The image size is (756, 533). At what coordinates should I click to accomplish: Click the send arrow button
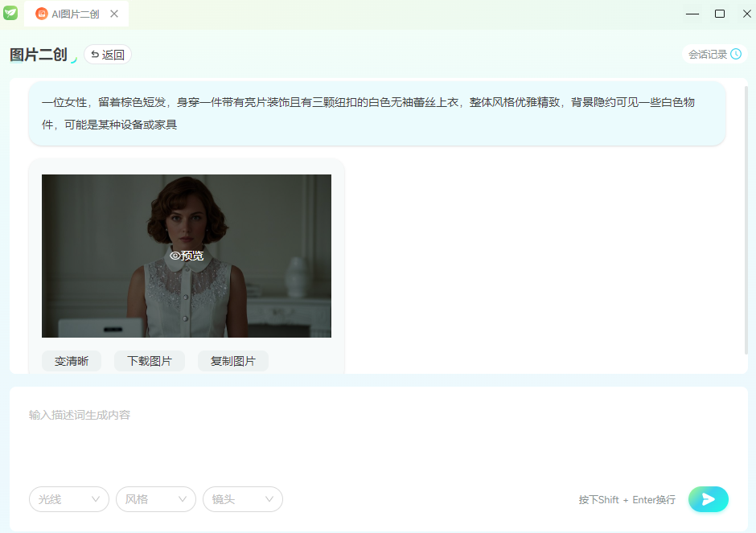pos(709,499)
